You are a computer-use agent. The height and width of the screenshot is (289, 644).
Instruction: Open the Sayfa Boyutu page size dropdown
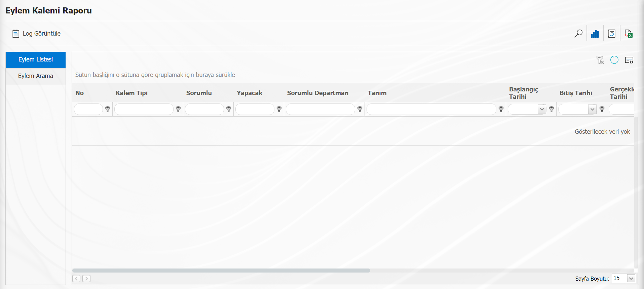(631, 278)
